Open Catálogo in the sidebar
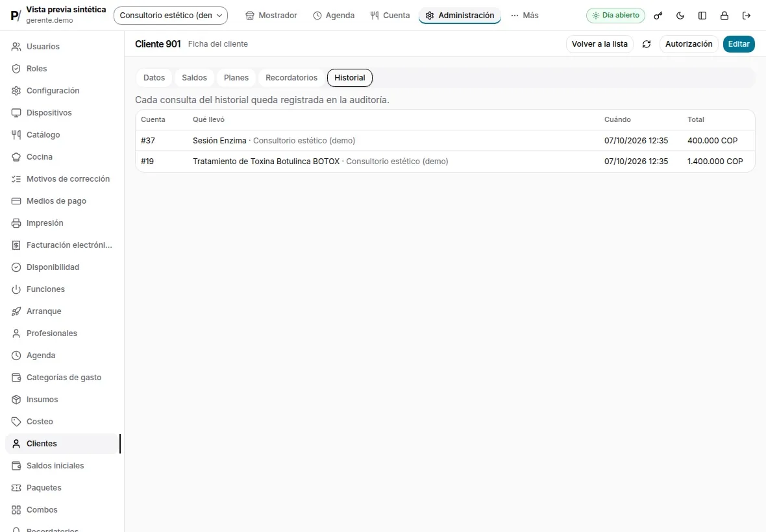 tap(62, 135)
